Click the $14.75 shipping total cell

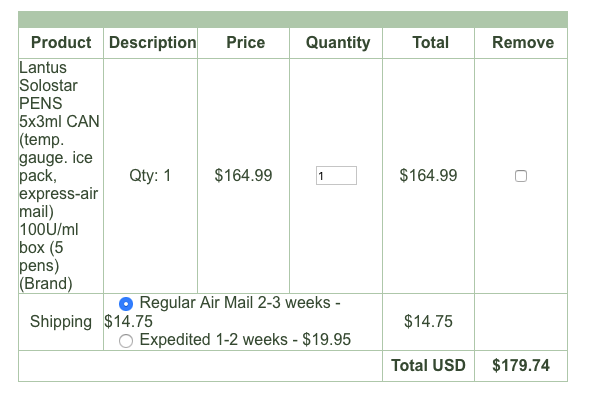(x=428, y=322)
